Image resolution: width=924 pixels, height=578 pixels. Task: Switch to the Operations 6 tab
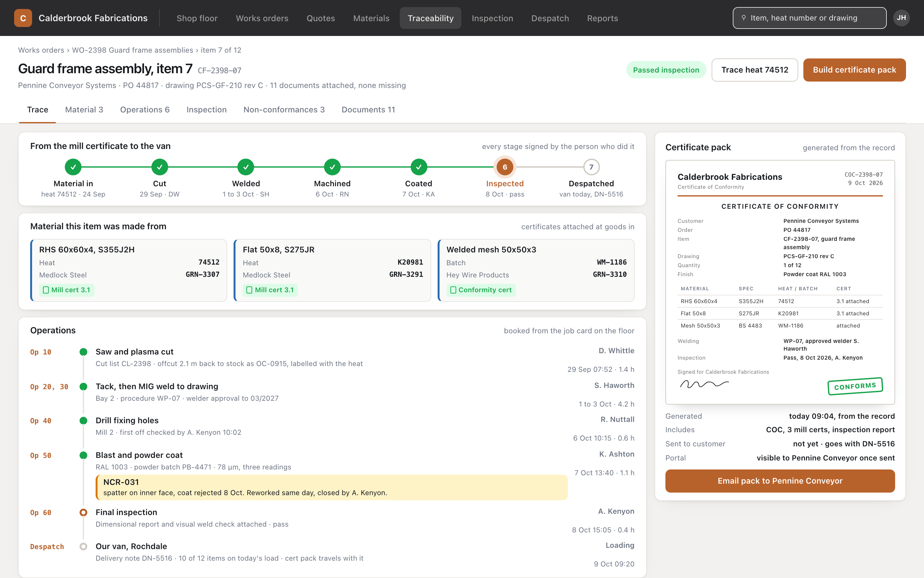tap(145, 110)
